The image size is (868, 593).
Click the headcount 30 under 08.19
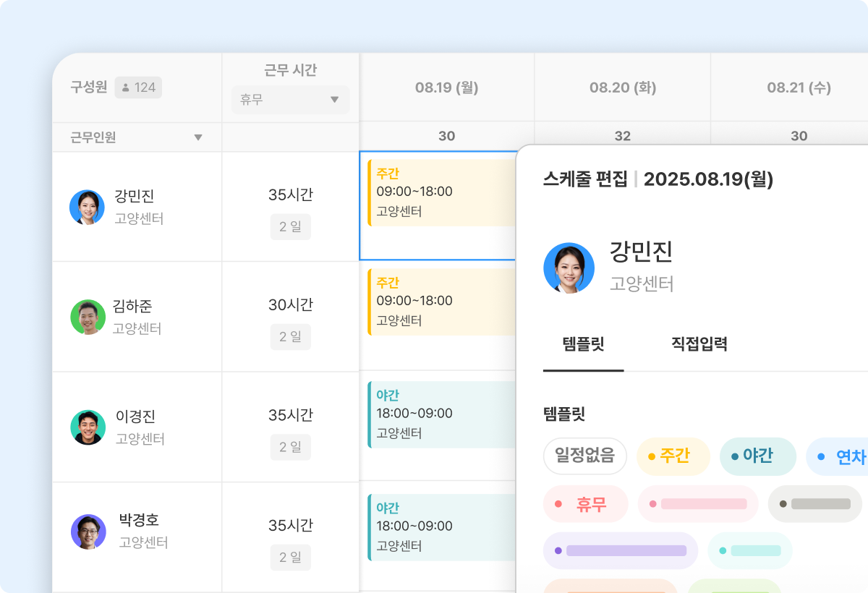point(446,136)
